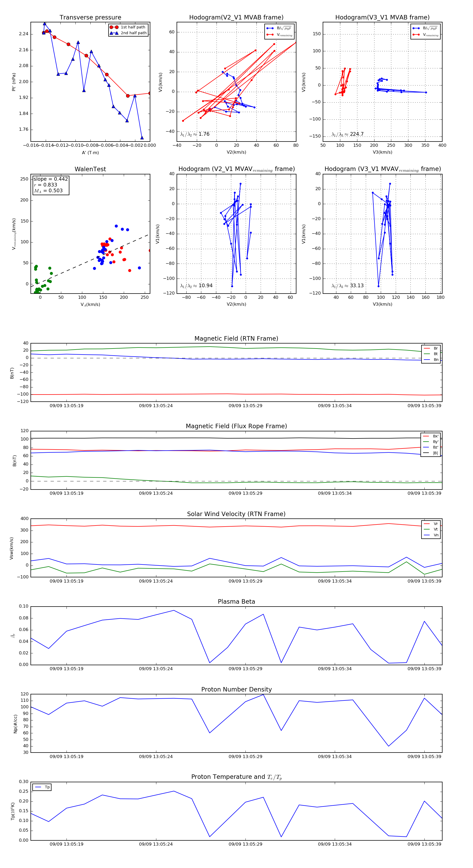Click the 'Vn' legend entry

[431, 535]
